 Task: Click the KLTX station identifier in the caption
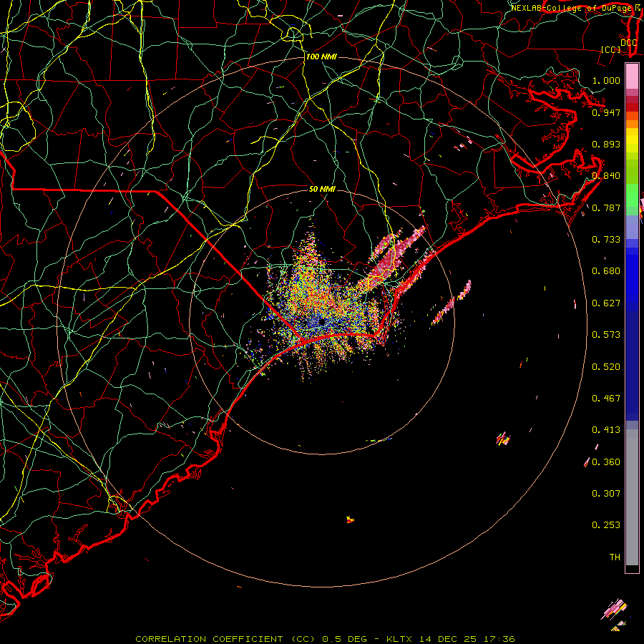point(399,639)
